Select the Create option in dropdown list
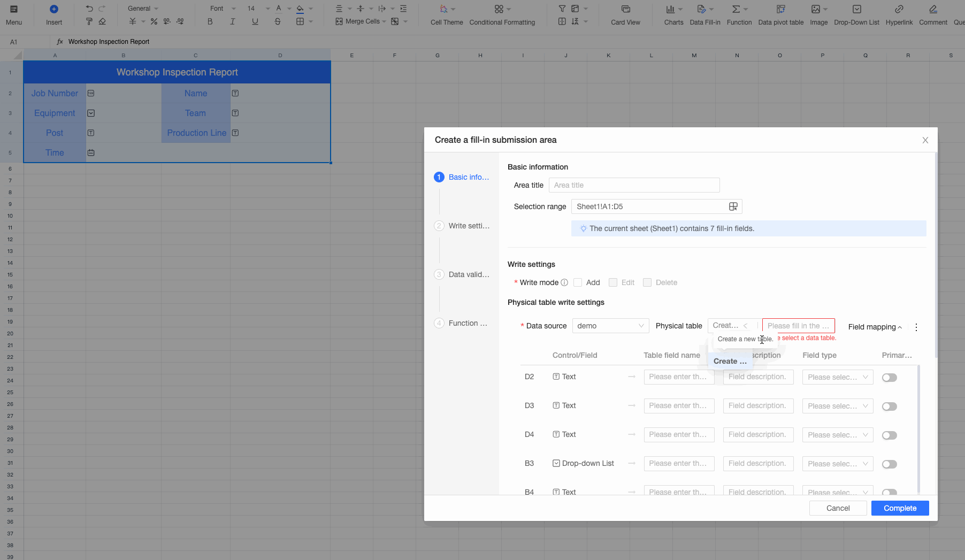The image size is (965, 560). tap(730, 361)
